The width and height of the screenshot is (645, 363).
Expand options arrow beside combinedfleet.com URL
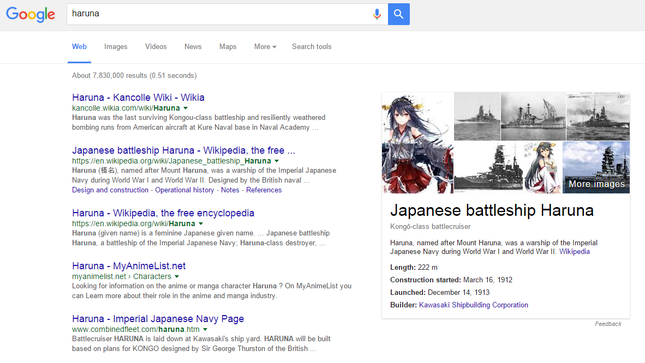pos(205,329)
